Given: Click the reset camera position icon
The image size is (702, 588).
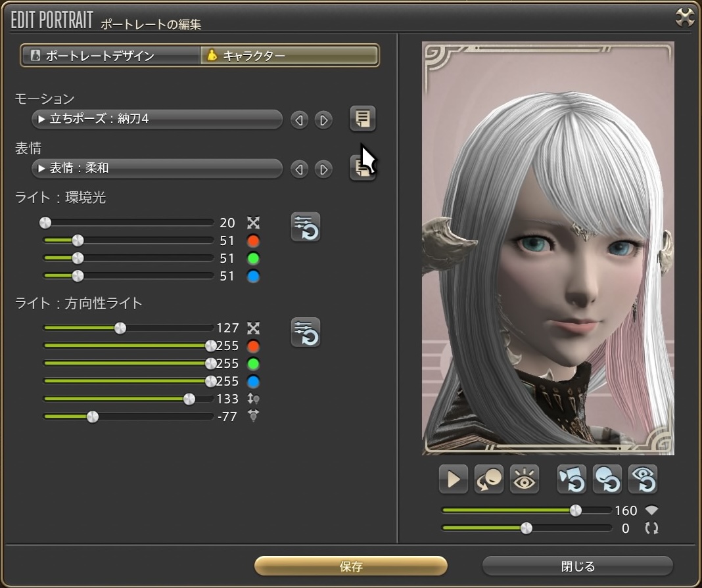Looking at the screenshot, I should pos(572,480).
